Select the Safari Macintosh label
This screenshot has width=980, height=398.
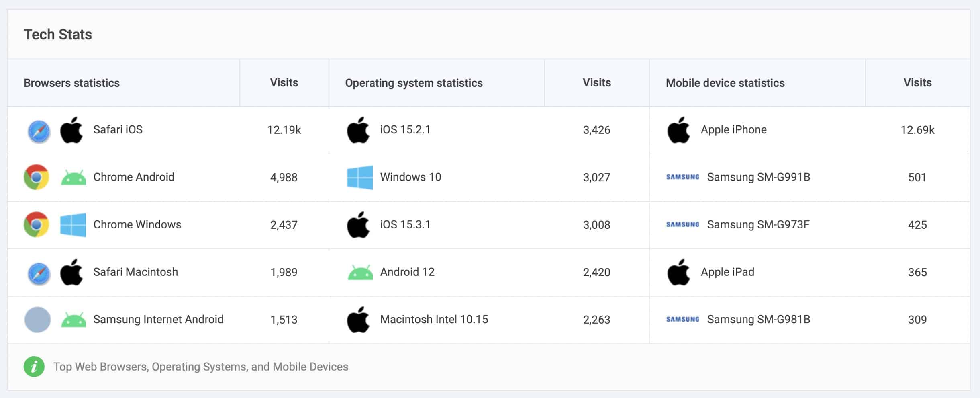point(136,272)
